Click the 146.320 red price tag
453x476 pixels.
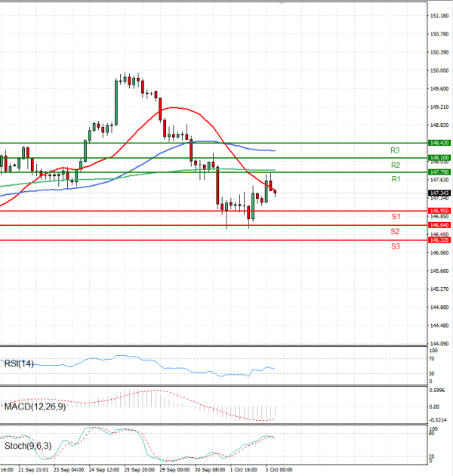tap(439, 240)
